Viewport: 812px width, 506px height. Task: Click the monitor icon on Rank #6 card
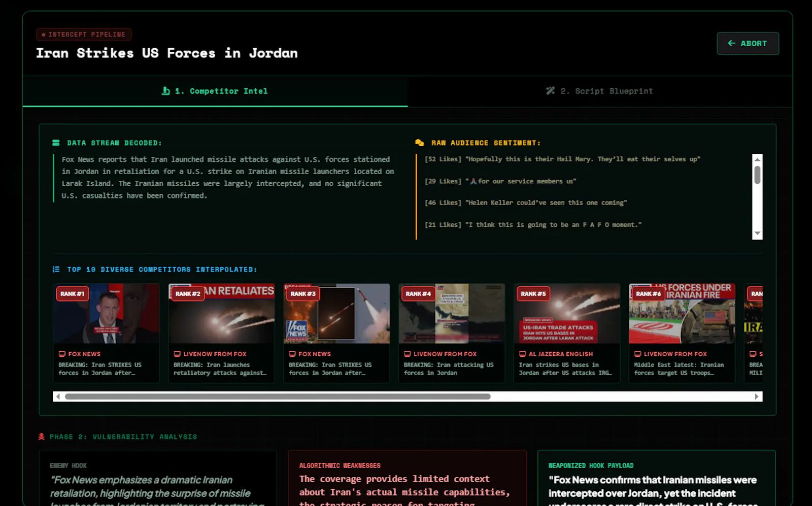point(638,354)
